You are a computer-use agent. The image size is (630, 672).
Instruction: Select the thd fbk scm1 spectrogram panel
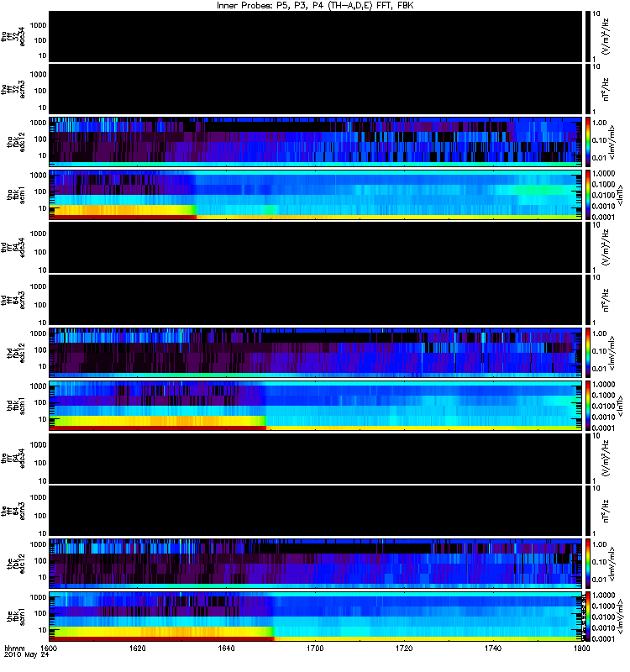[315, 406]
